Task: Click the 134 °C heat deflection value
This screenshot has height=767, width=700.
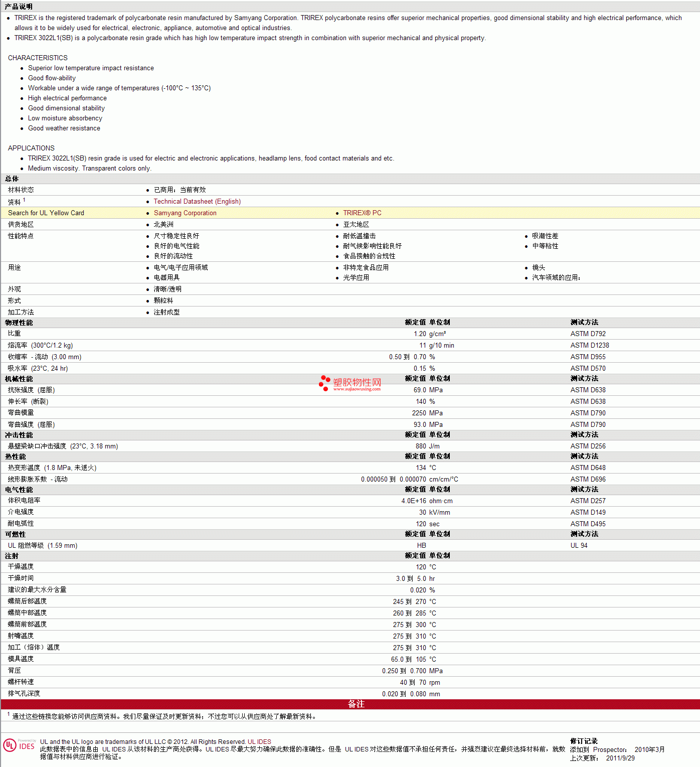Action: point(426,468)
